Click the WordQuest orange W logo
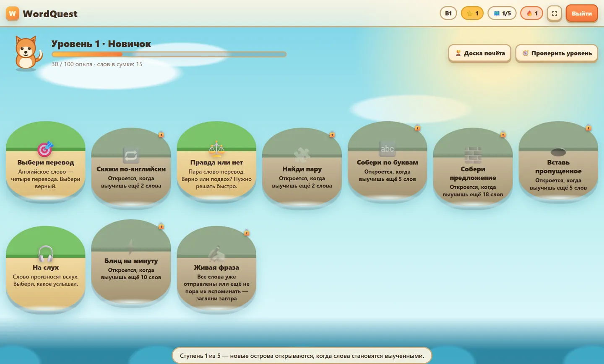The height and width of the screenshot is (364, 604). (x=13, y=13)
